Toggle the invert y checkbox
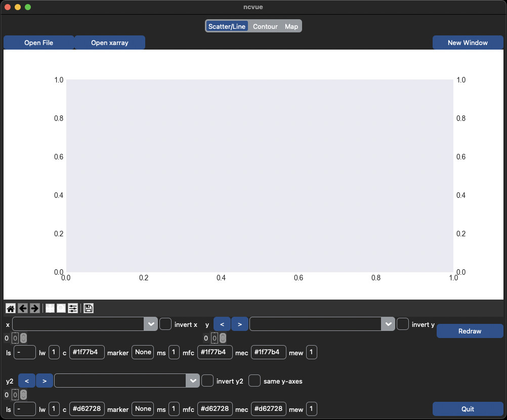The height and width of the screenshot is (420, 507). (x=403, y=324)
